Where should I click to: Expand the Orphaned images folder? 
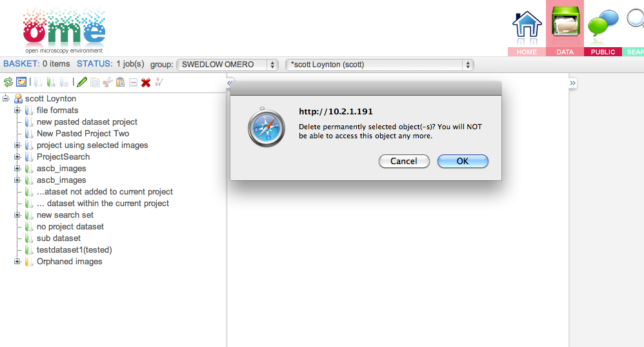click(17, 262)
